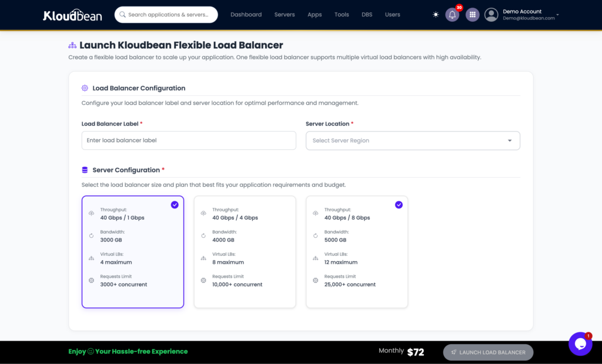The height and width of the screenshot is (364, 602).
Task: Open the Servers menu
Action: (285, 15)
